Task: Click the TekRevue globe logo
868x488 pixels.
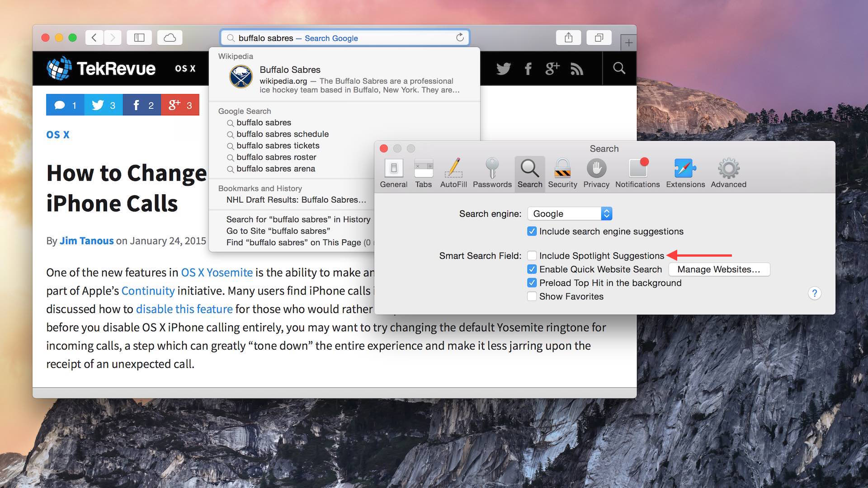Action: [x=59, y=68]
